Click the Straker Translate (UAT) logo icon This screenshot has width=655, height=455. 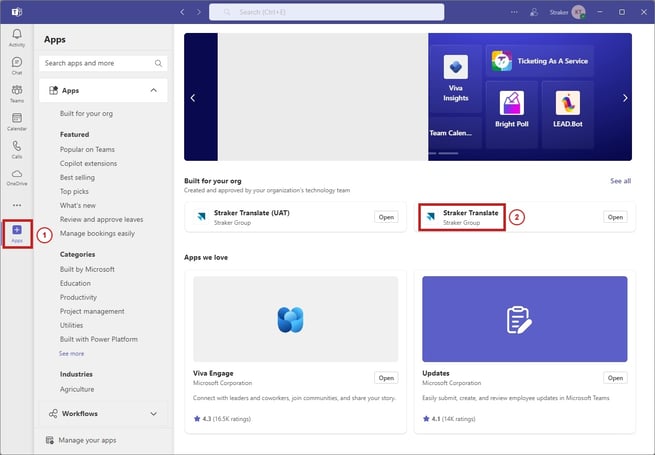[201, 217]
